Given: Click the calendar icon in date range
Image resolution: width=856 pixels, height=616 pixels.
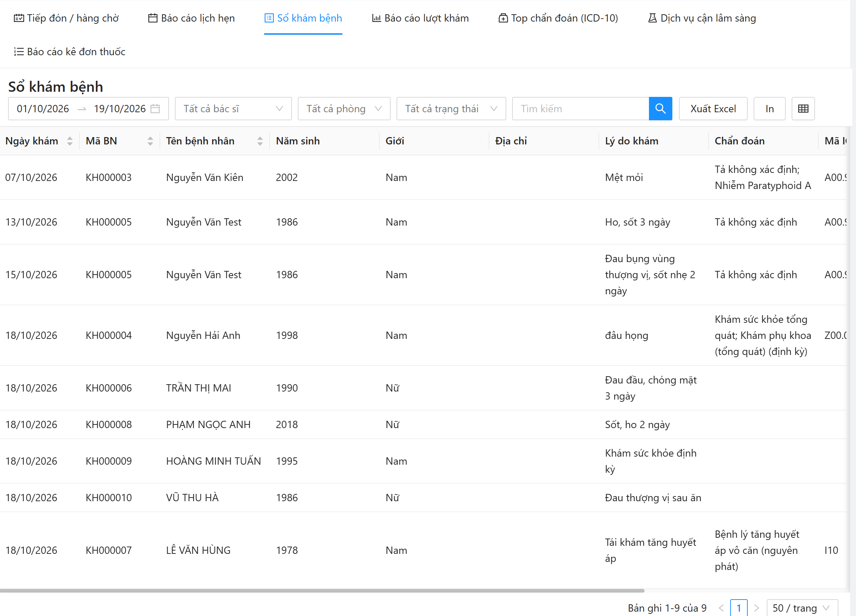Looking at the screenshot, I should coord(155,109).
